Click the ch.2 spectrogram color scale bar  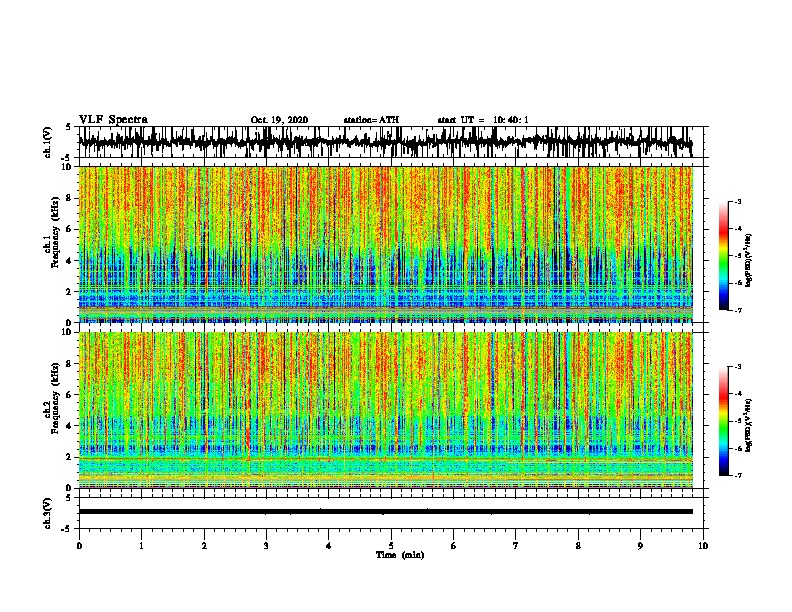723,421
